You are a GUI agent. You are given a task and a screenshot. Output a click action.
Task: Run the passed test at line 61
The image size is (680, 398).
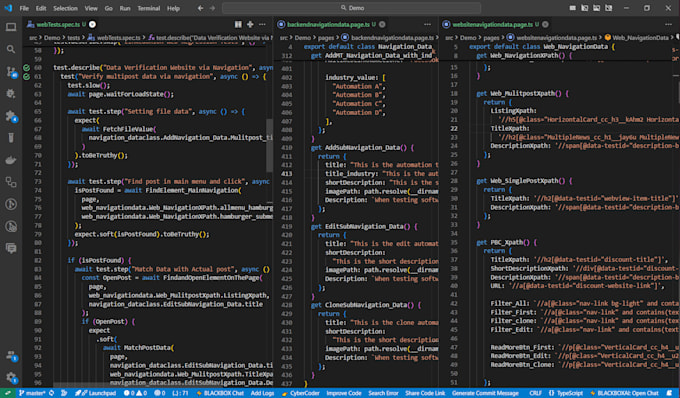(26, 77)
